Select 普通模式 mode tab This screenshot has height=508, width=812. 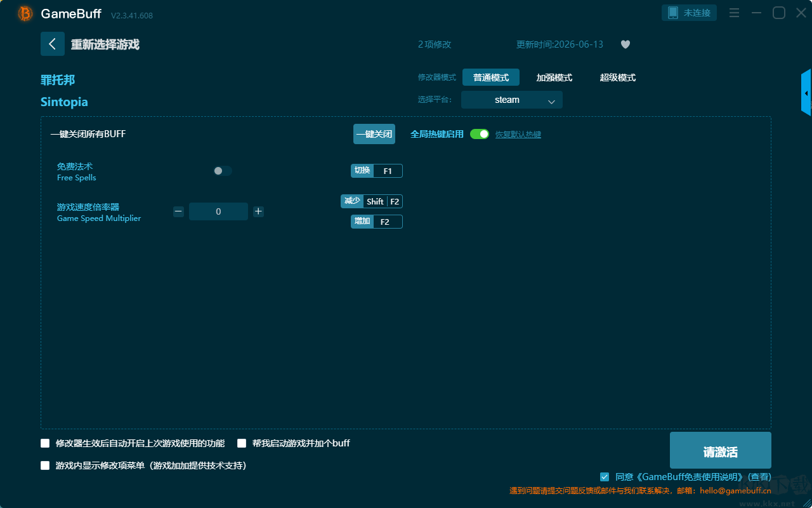point(491,77)
